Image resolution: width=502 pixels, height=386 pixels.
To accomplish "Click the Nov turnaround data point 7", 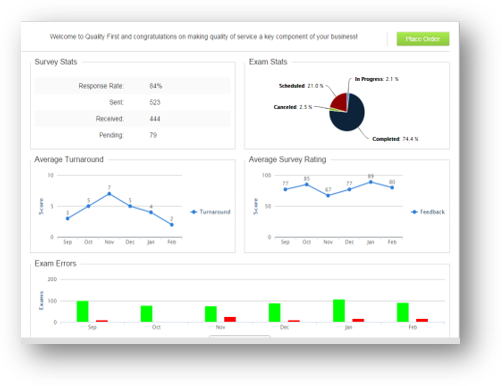I will [x=109, y=194].
